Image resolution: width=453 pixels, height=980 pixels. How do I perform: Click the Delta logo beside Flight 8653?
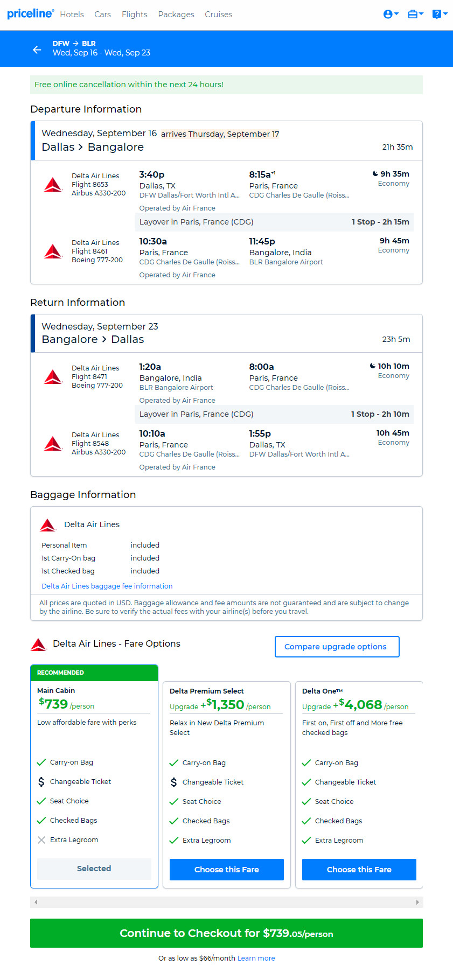(53, 184)
